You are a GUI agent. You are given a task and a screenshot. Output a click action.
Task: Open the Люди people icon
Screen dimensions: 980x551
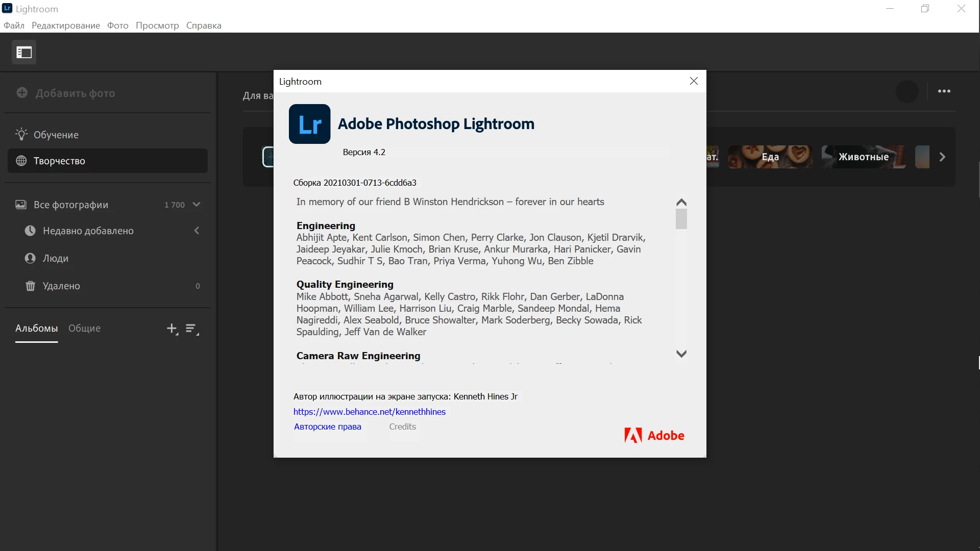coord(30,258)
